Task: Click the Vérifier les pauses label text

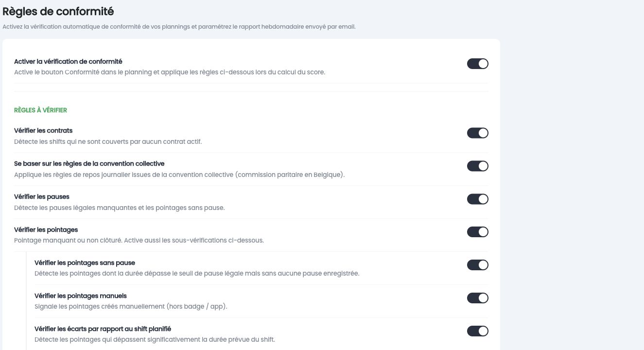Action: 42,197
